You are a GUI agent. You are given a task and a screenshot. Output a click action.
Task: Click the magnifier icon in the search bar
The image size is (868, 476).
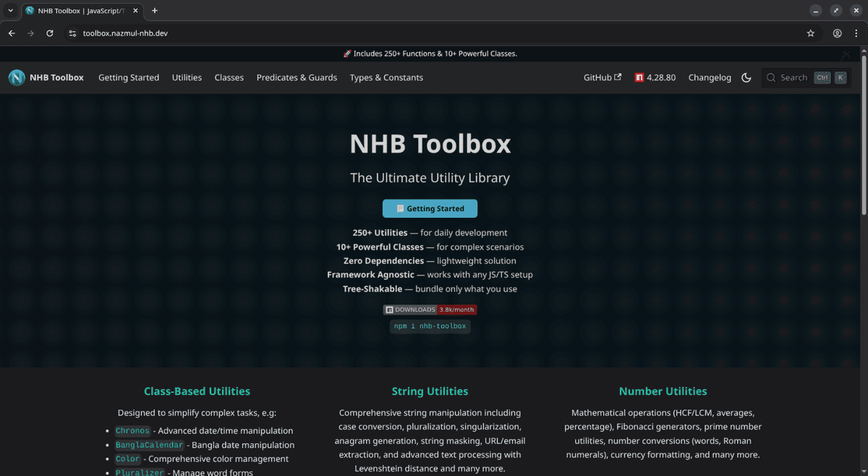[770, 77]
